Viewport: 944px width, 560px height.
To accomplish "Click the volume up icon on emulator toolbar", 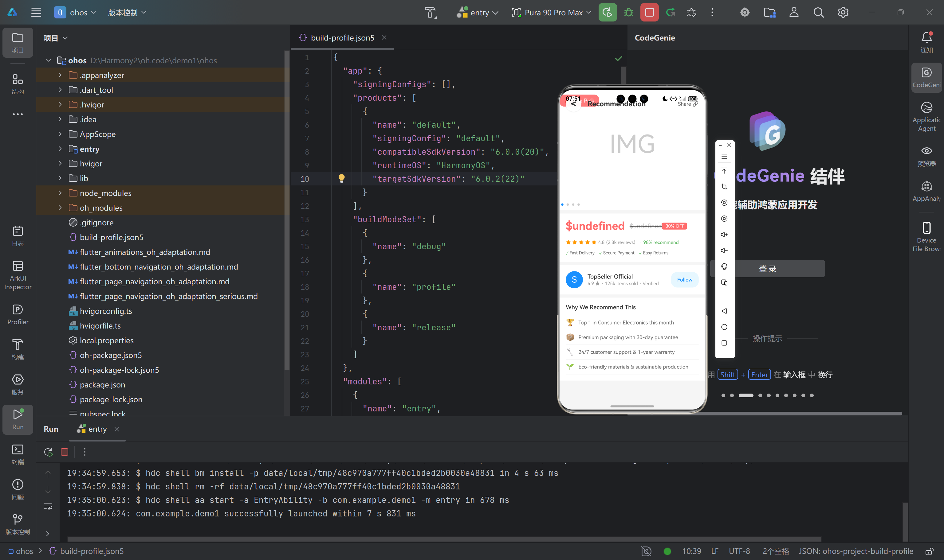I will click(x=724, y=235).
